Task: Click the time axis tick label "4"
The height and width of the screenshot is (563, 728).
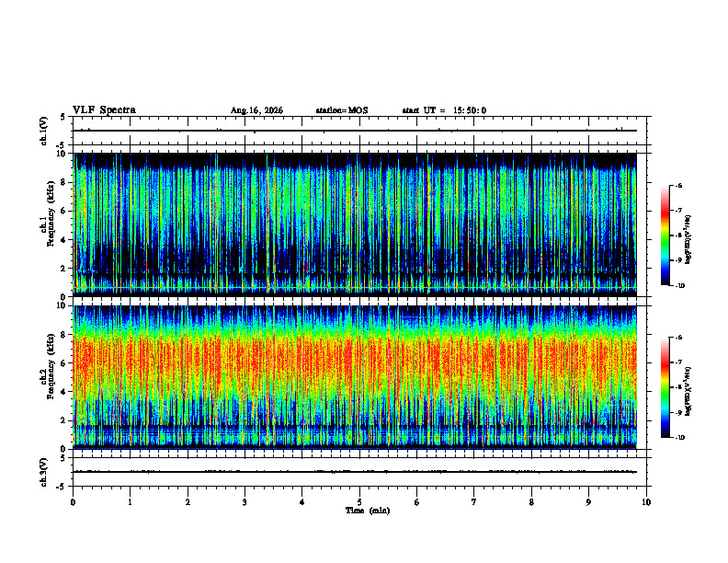Action: (x=302, y=502)
